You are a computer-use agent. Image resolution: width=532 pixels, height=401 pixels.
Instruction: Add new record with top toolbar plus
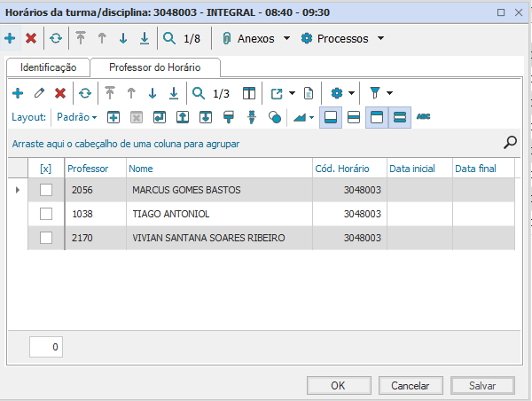tap(10, 39)
